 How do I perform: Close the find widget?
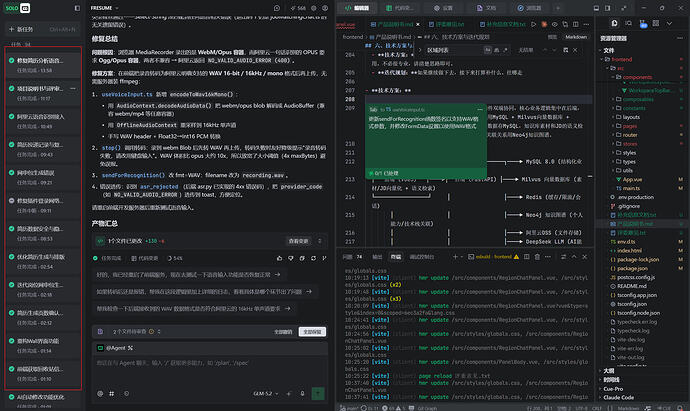click(x=575, y=50)
